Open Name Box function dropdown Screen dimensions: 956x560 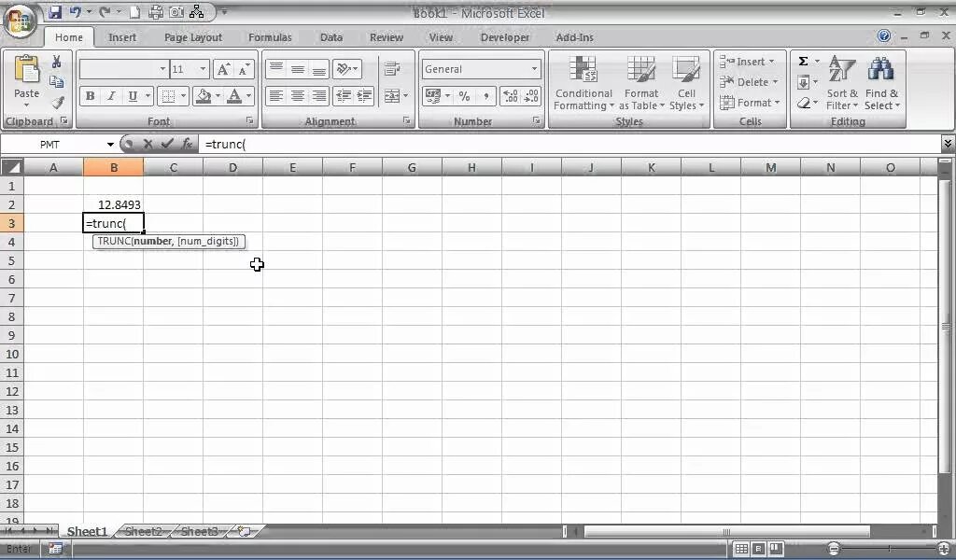click(110, 145)
